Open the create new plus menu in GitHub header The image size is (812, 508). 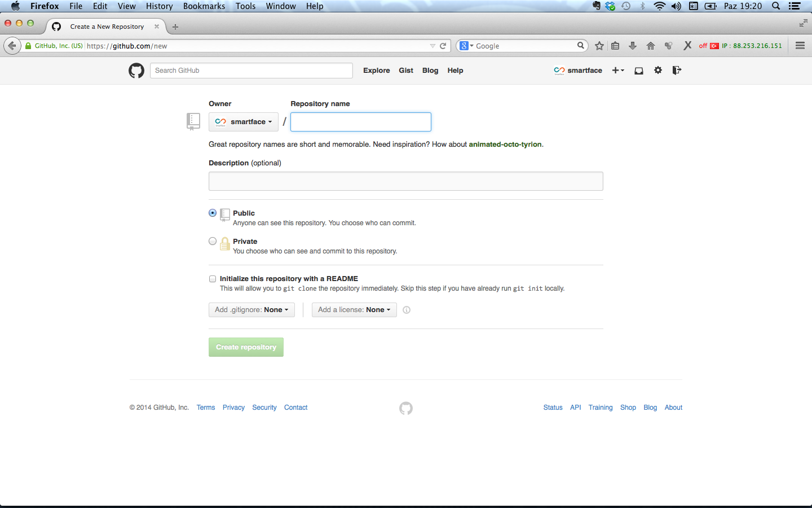(618, 71)
